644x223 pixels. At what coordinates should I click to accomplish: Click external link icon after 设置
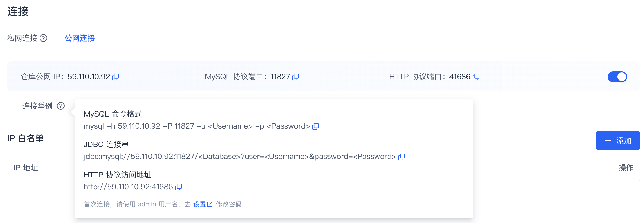pos(210,204)
